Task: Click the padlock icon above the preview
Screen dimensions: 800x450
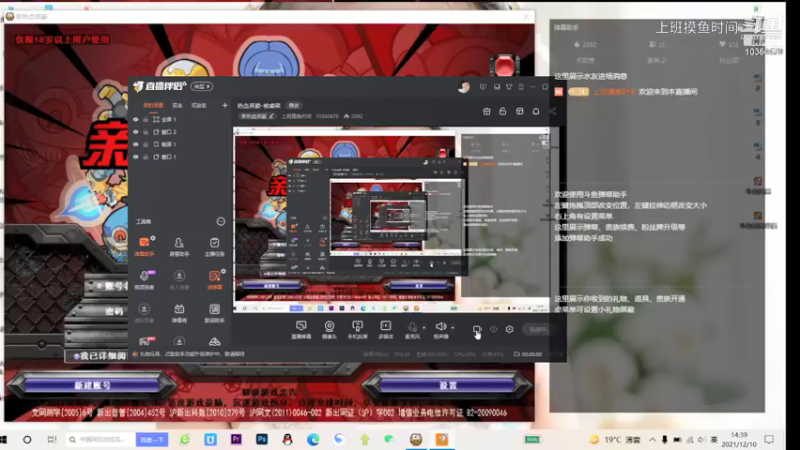Action: (503, 111)
